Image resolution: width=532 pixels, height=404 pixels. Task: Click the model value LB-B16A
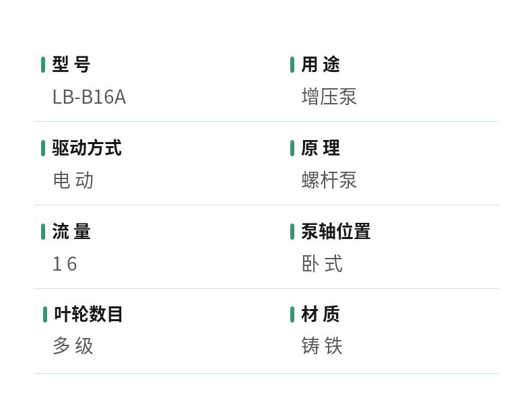tap(89, 97)
